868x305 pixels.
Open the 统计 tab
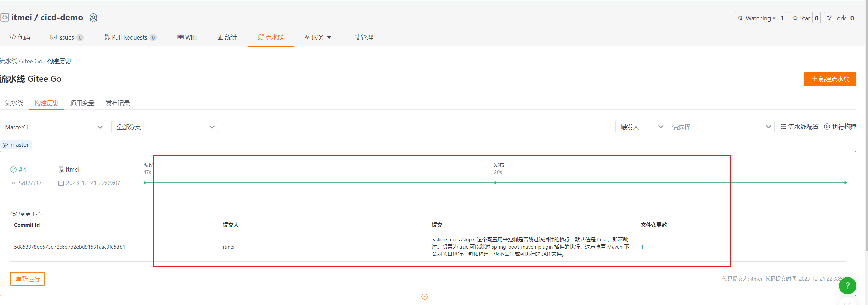coord(227,37)
